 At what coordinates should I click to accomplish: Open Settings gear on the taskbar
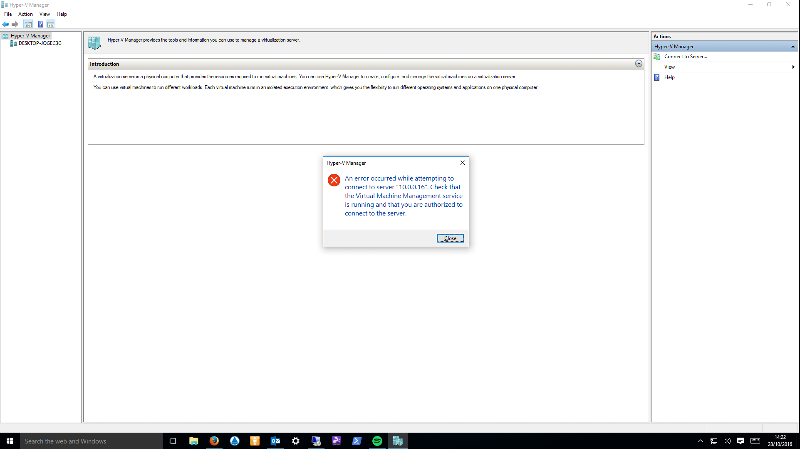tap(295, 441)
